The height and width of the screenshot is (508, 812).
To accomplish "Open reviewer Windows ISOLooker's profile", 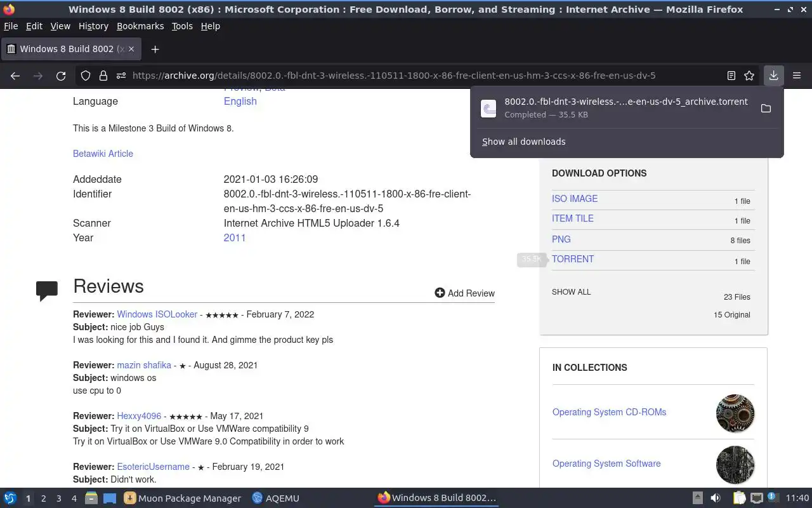I will 157,314.
